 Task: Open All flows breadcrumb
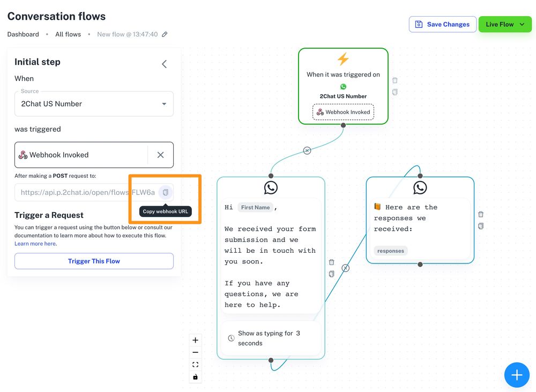coord(68,34)
